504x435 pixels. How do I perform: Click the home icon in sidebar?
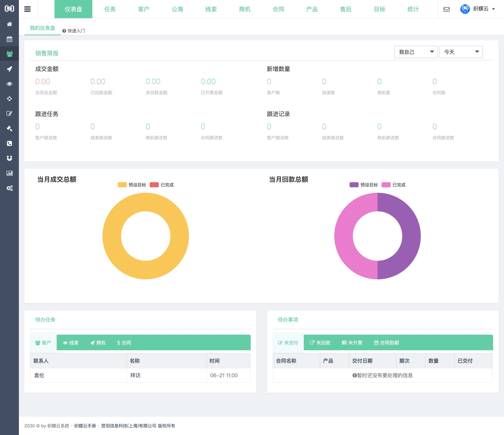pos(9,24)
